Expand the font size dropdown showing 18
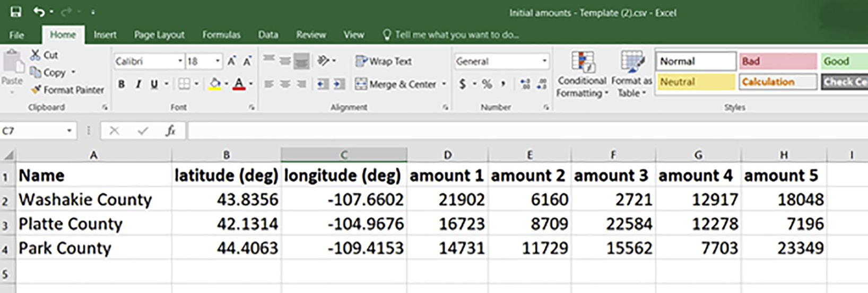This screenshot has width=868, height=293. (x=218, y=61)
